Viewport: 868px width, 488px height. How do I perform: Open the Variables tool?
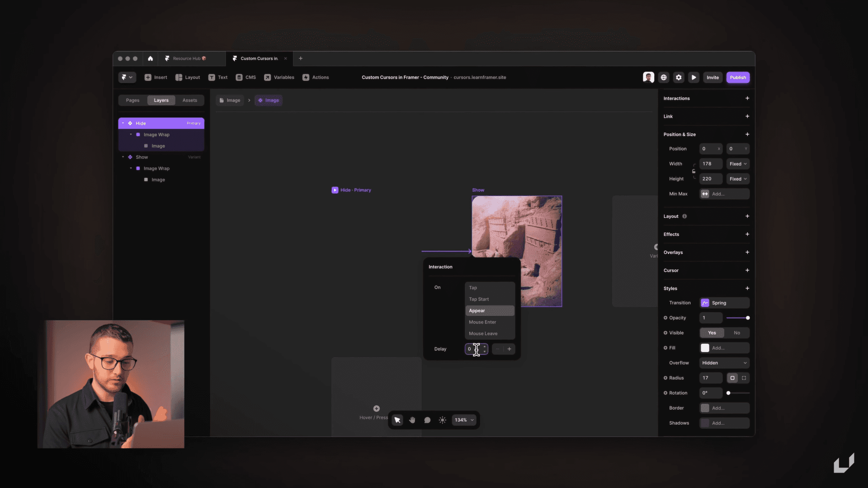pos(279,77)
